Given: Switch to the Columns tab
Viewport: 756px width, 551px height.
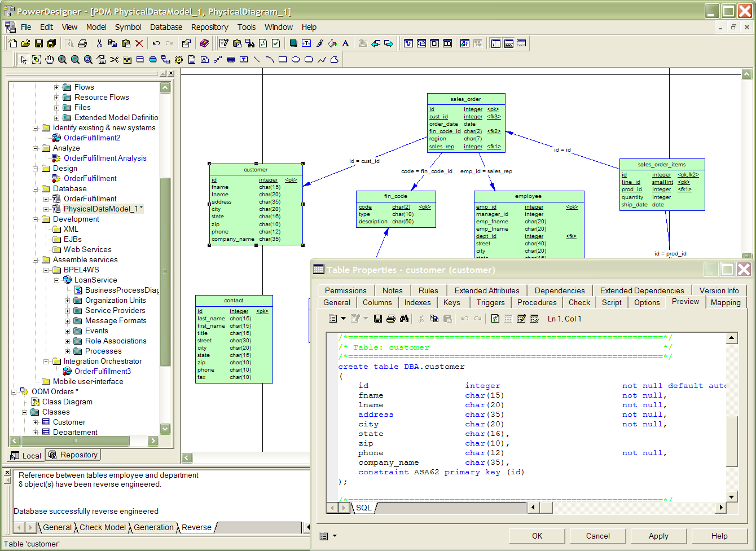Looking at the screenshot, I should (x=377, y=302).
